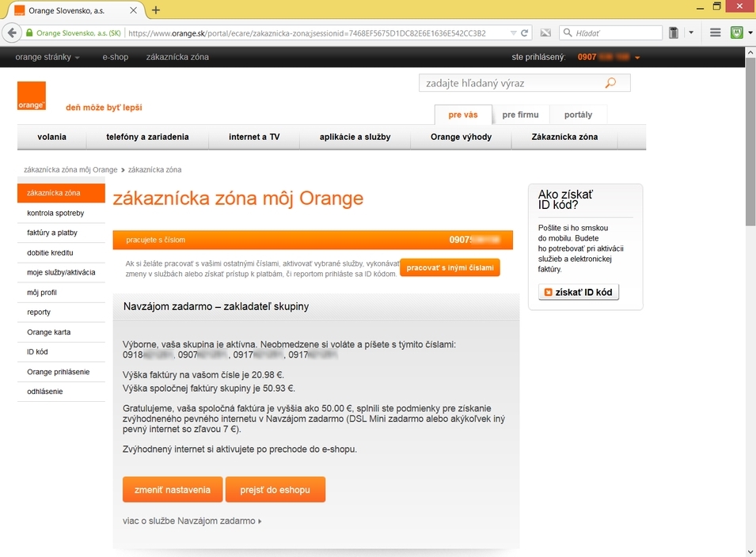Open kontrola spotreby in sidebar
This screenshot has height=557, width=756.
(61, 213)
